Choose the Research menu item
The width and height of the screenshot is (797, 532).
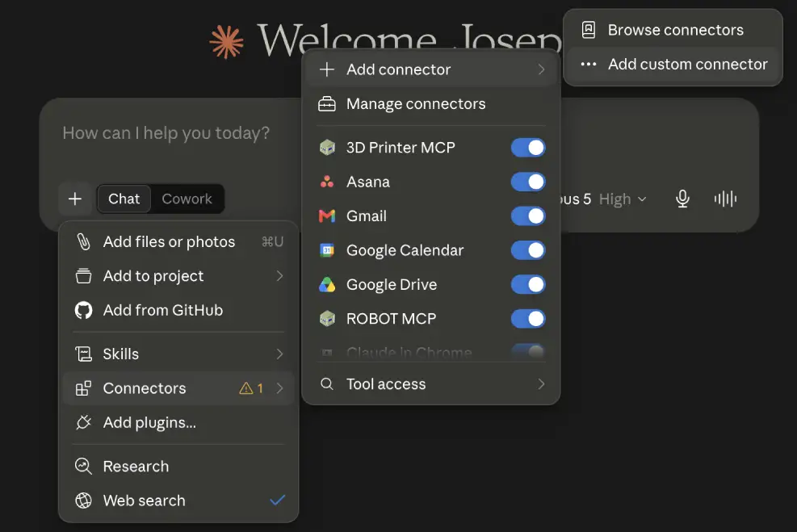(x=178, y=466)
